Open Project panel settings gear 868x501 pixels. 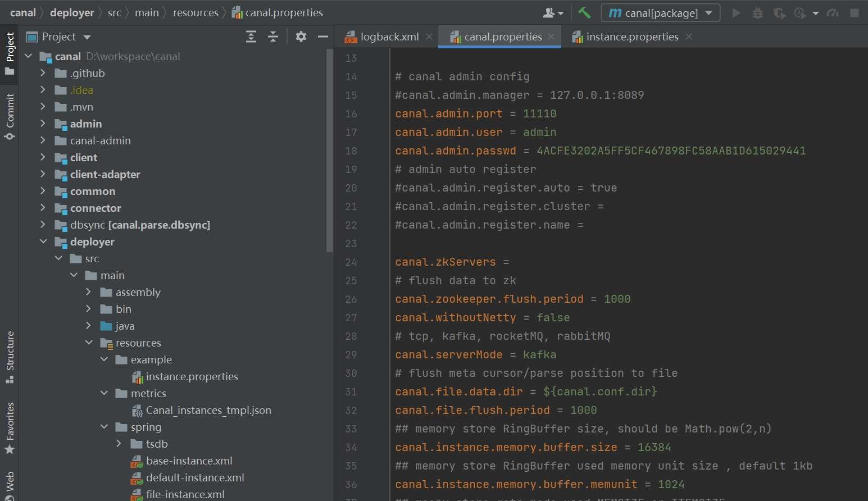click(301, 37)
